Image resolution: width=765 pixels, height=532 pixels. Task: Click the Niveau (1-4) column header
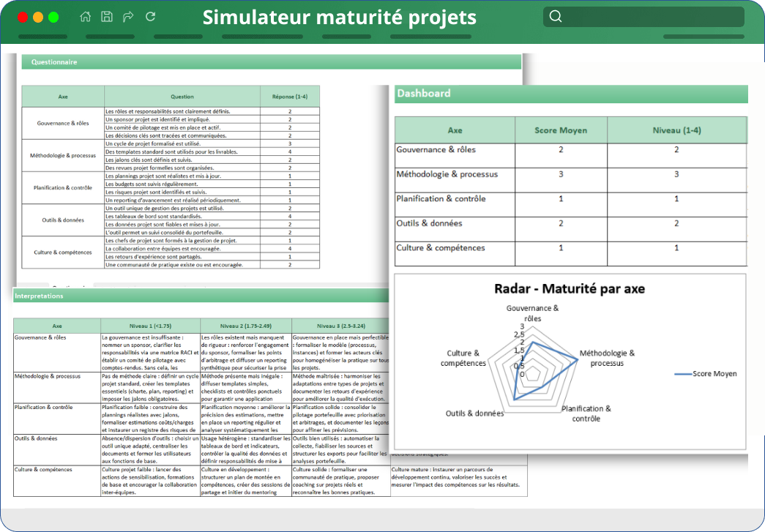click(x=676, y=129)
